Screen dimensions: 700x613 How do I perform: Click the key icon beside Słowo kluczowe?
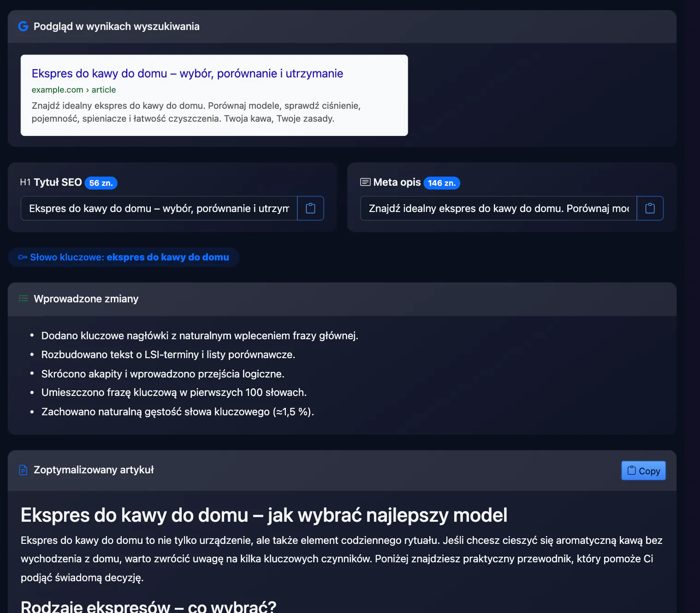23,257
